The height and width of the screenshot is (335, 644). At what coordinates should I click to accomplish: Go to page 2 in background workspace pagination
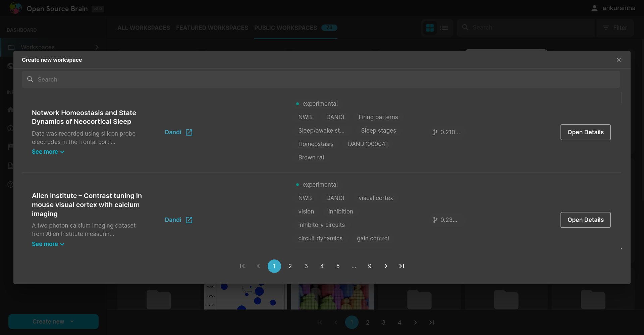(x=368, y=322)
